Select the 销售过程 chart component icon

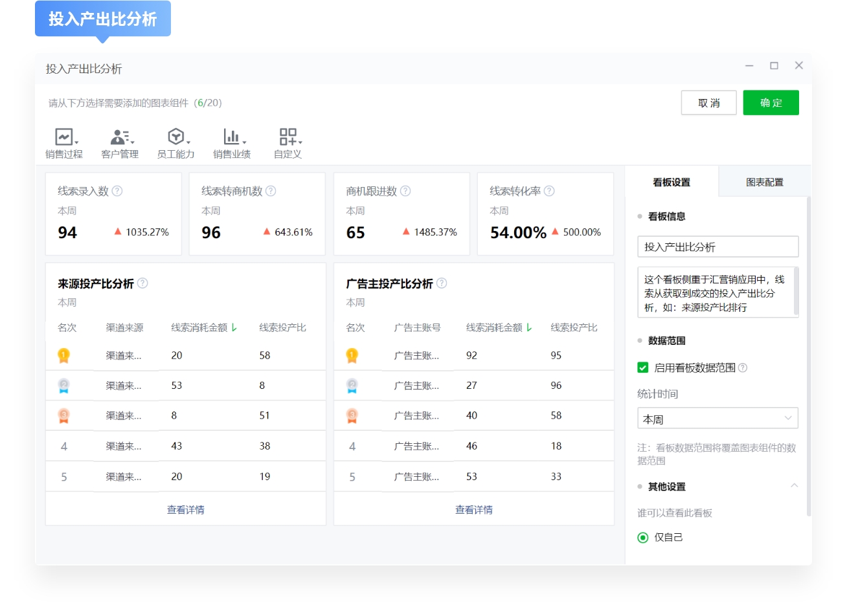(63, 138)
